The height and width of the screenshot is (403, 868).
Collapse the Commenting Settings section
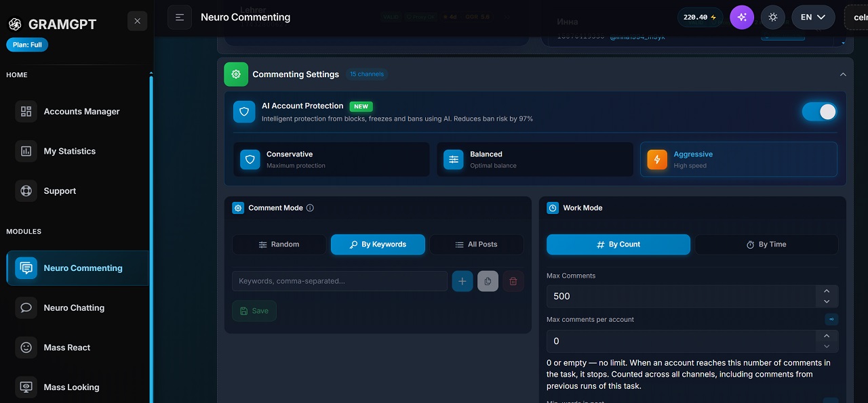click(843, 75)
